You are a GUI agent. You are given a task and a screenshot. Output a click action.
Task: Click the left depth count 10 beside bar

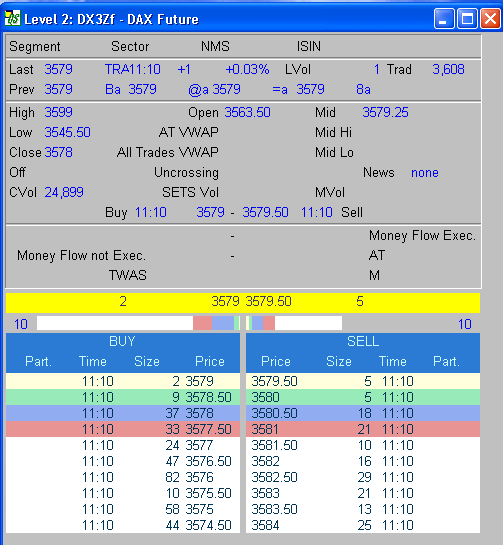point(21,324)
